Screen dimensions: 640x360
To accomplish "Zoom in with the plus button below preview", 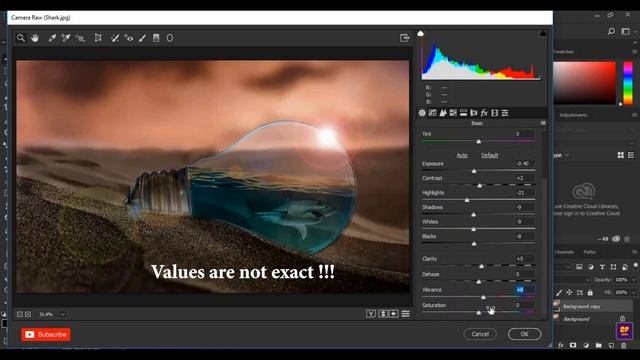I will 28,314.
